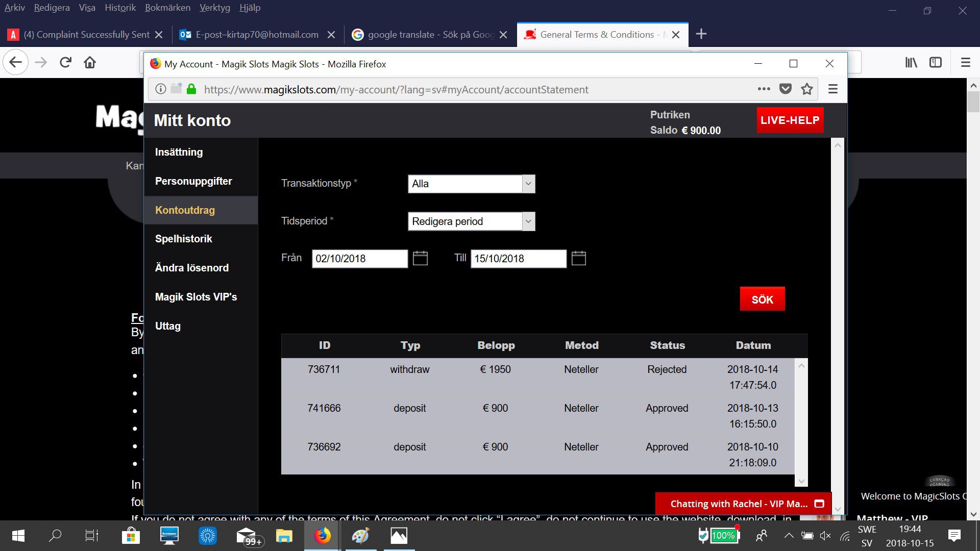Select transaction ID 741666
Viewport: 980px width, 551px height.
coord(324,408)
